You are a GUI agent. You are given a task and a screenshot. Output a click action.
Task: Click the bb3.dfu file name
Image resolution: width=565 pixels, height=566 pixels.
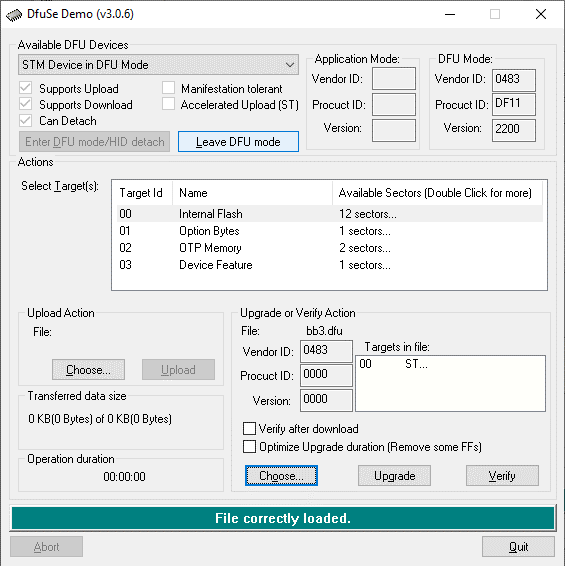(324, 331)
